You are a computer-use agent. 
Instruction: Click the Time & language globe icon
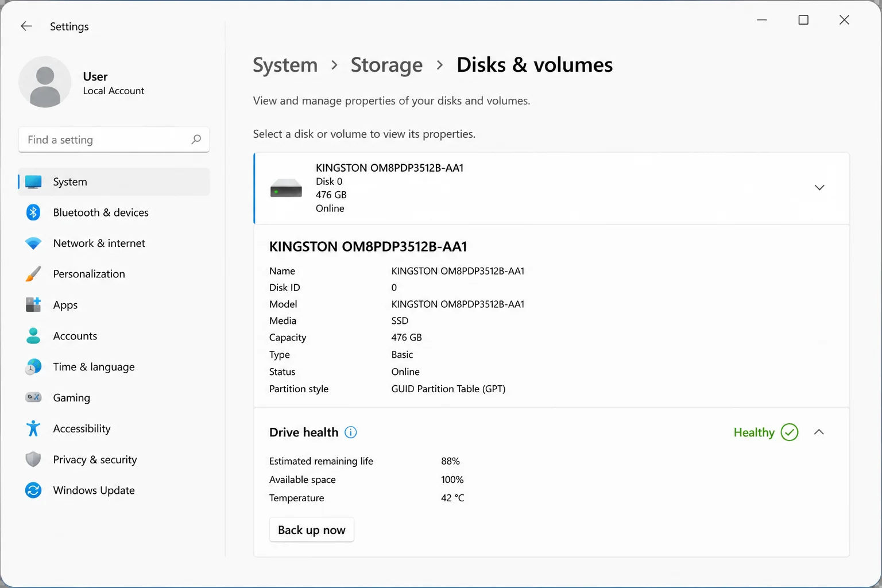tap(33, 367)
